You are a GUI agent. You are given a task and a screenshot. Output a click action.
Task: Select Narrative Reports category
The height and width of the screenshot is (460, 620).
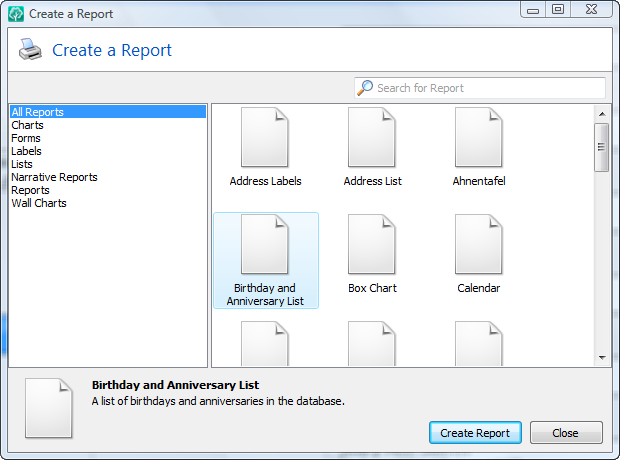pos(54,177)
